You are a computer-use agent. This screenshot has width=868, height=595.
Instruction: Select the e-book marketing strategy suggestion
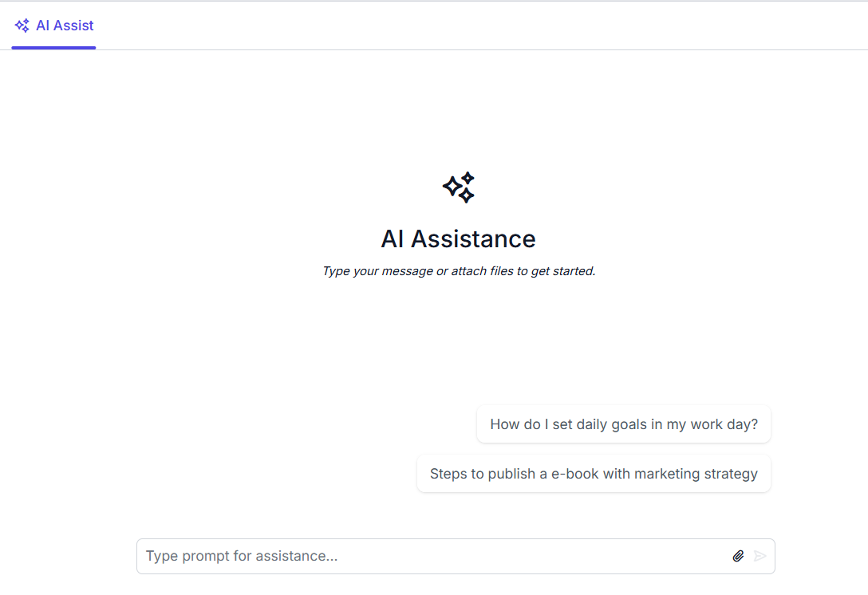click(x=594, y=474)
